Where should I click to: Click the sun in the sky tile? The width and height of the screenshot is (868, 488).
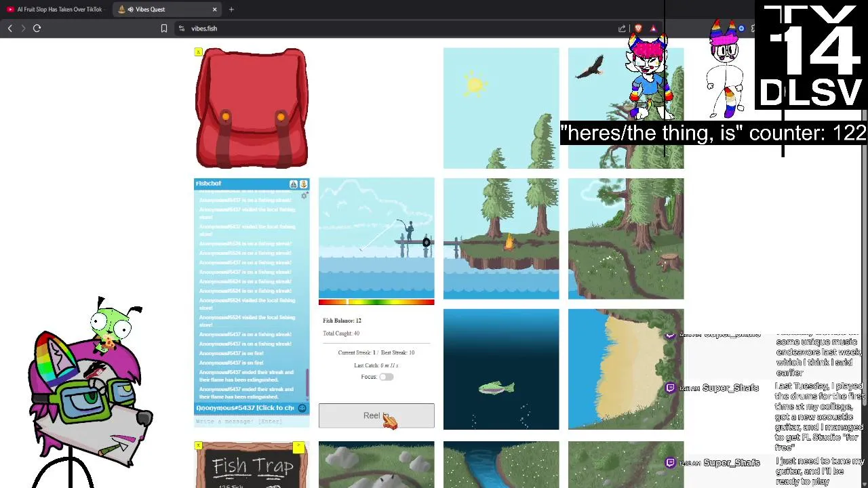point(475,83)
